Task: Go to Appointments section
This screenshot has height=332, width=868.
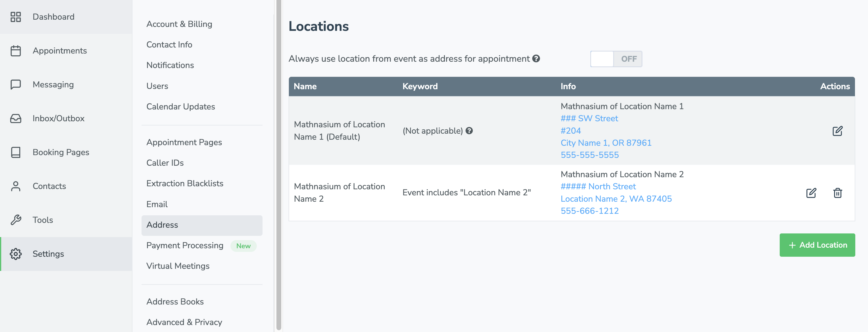Action: (66, 51)
